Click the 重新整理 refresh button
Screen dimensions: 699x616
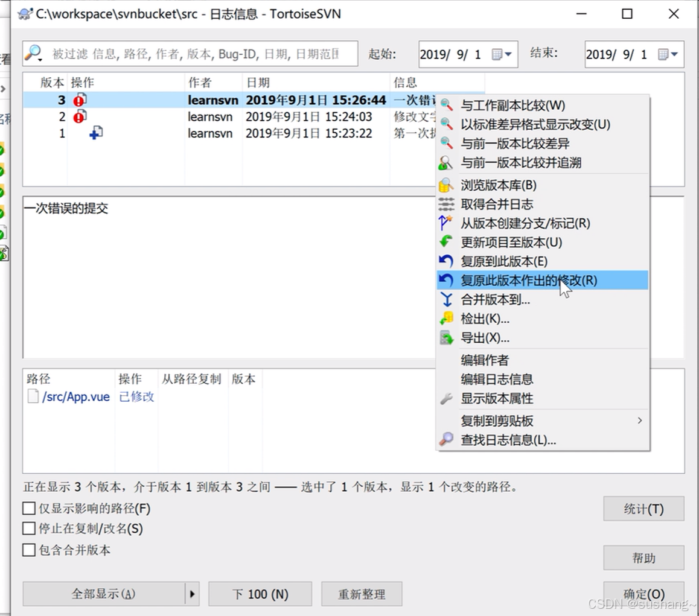[x=362, y=594]
